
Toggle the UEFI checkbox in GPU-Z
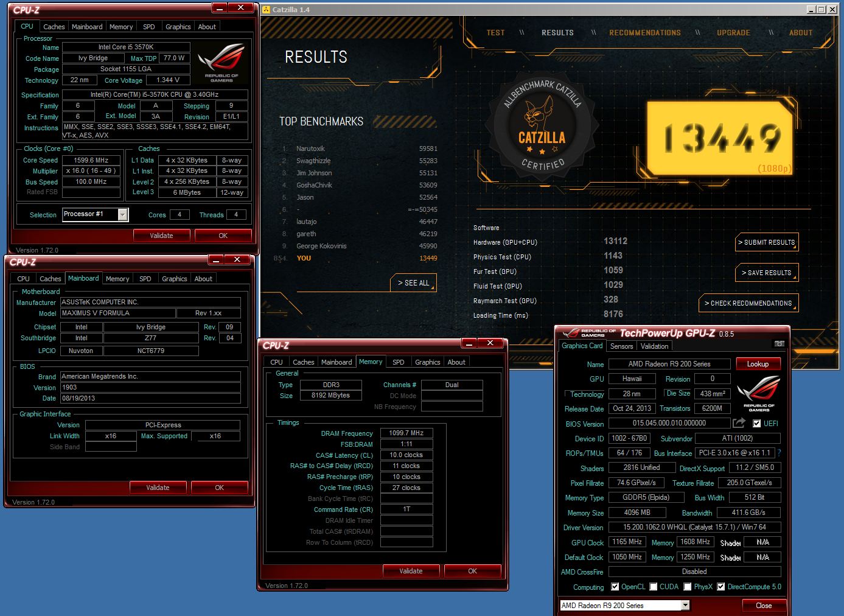(x=757, y=424)
